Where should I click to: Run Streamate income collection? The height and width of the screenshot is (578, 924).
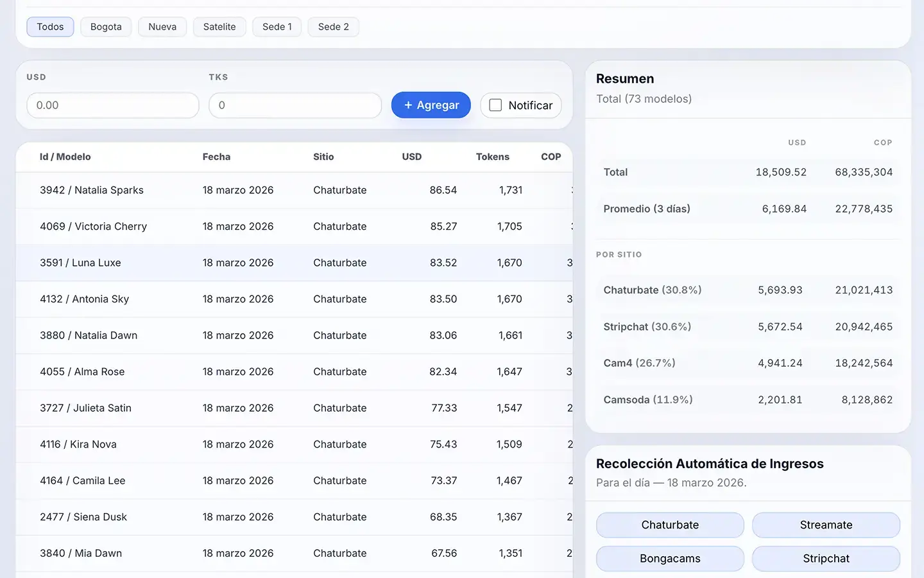826,525
